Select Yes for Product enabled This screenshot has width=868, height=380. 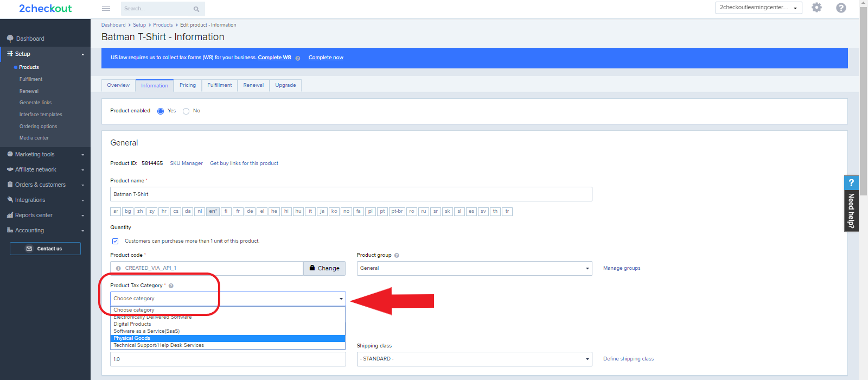(161, 111)
